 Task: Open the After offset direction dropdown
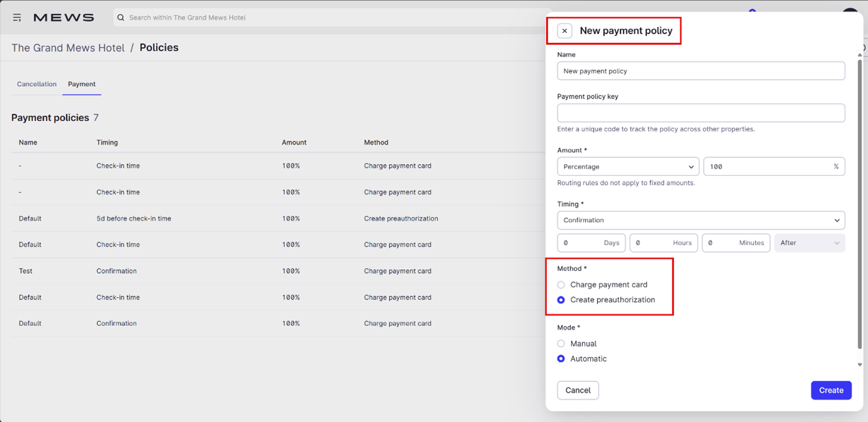click(809, 243)
